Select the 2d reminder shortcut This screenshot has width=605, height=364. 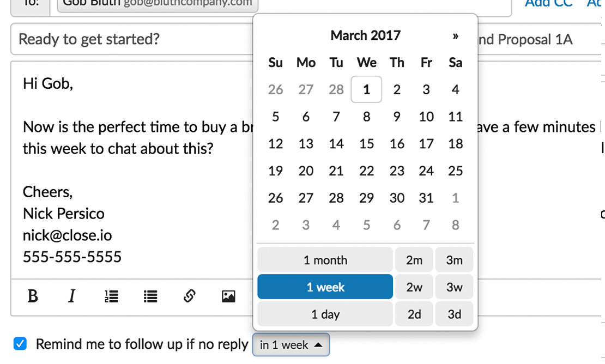click(414, 314)
